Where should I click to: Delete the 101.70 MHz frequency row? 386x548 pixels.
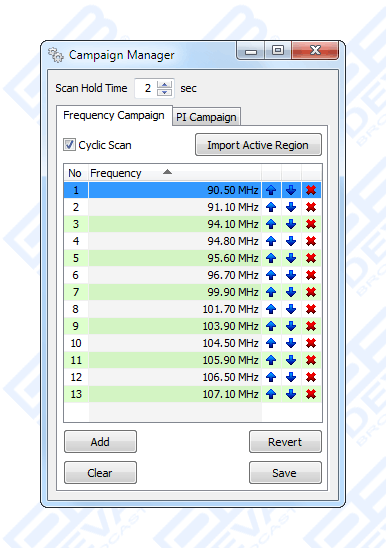click(x=311, y=309)
